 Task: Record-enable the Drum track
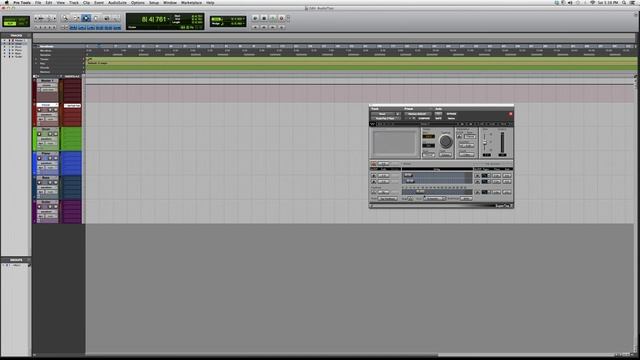coord(40,134)
